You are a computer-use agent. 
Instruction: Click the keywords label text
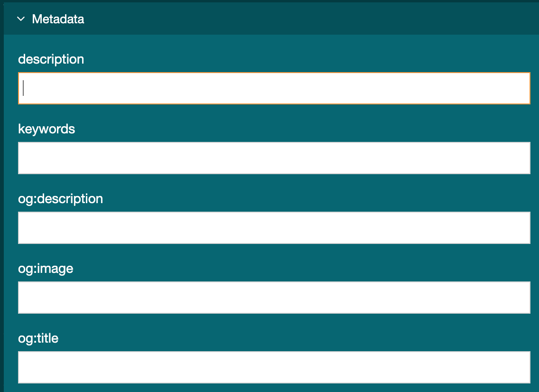point(46,129)
